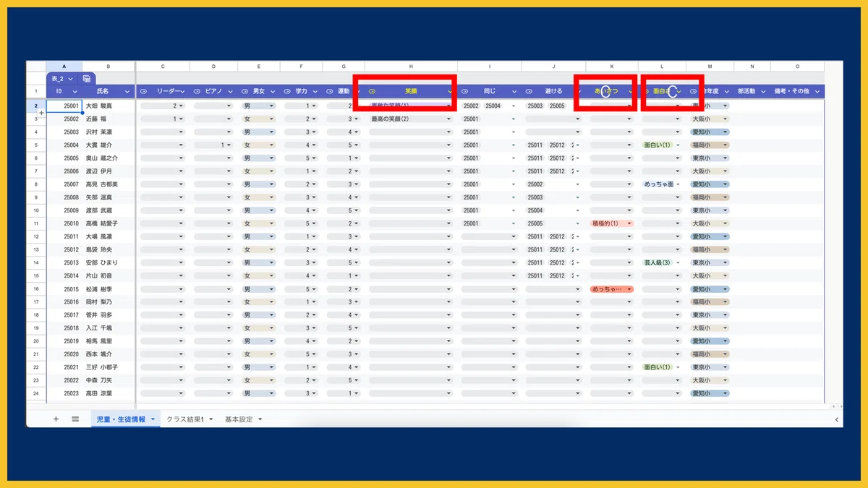868x488 pixels.
Task: Select column M header
Action: [x=710, y=67]
